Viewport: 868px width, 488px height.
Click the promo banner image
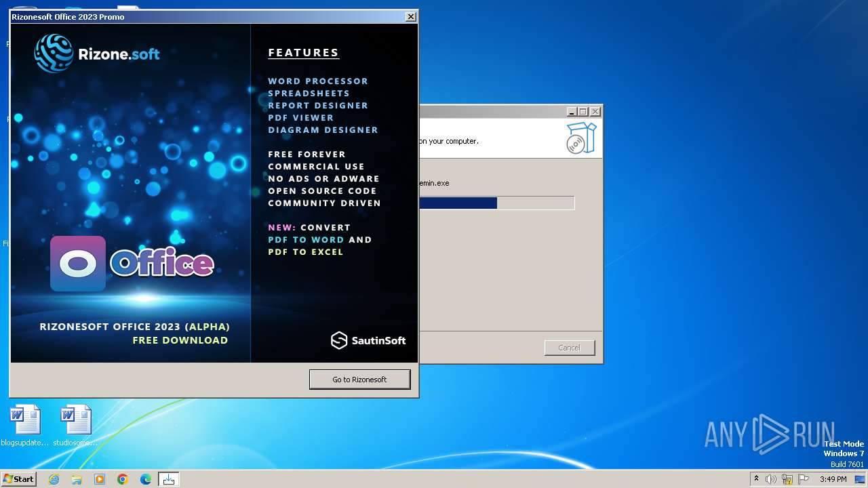coord(214,193)
